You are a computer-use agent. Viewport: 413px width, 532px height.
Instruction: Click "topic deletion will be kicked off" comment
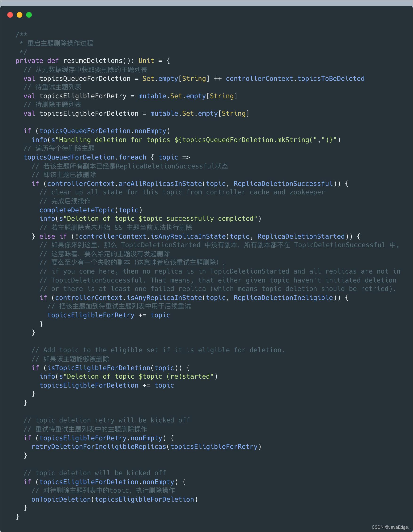(95, 473)
